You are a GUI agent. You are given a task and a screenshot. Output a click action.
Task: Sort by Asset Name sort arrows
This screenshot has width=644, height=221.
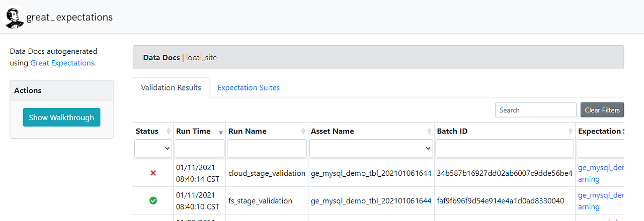[x=429, y=132]
